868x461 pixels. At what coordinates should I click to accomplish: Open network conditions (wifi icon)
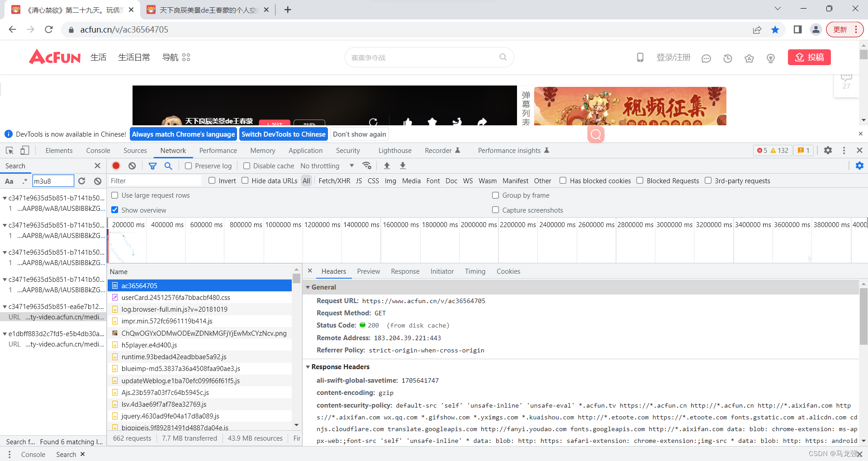366,166
